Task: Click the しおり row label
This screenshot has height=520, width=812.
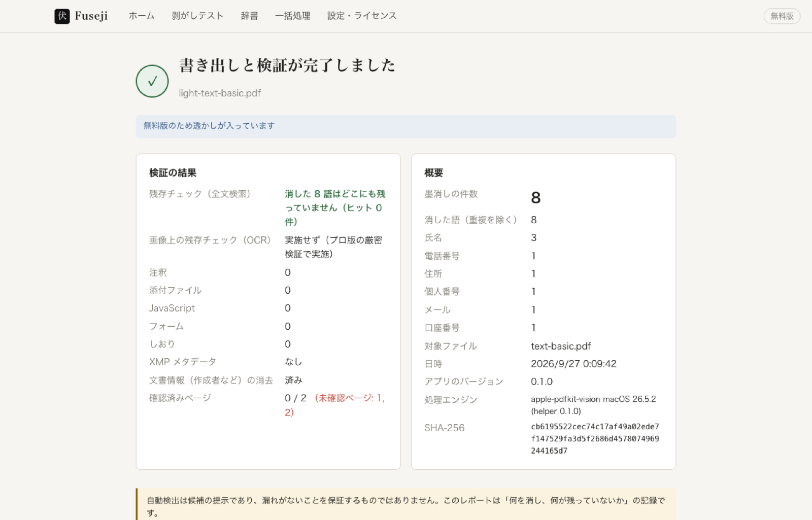Action: coord(162,344)
